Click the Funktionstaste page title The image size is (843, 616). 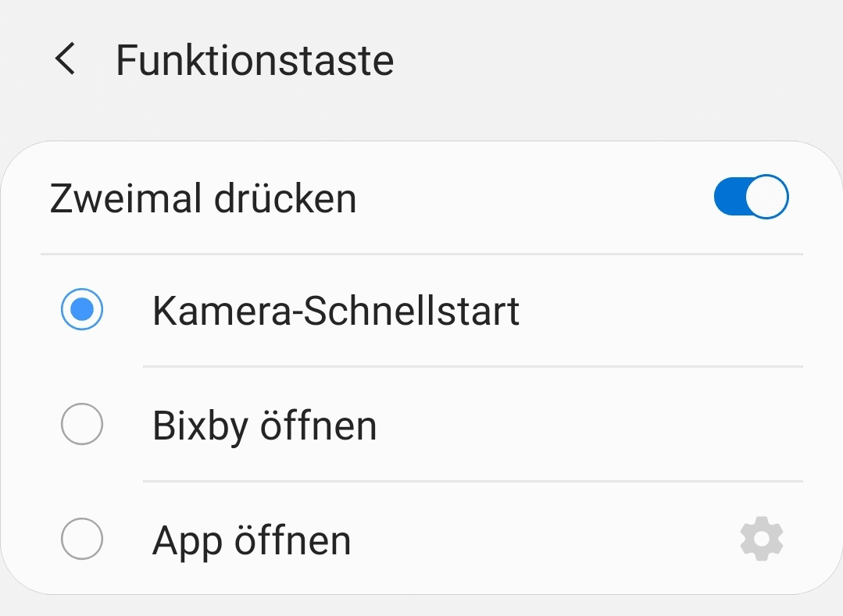pos(255,60)
